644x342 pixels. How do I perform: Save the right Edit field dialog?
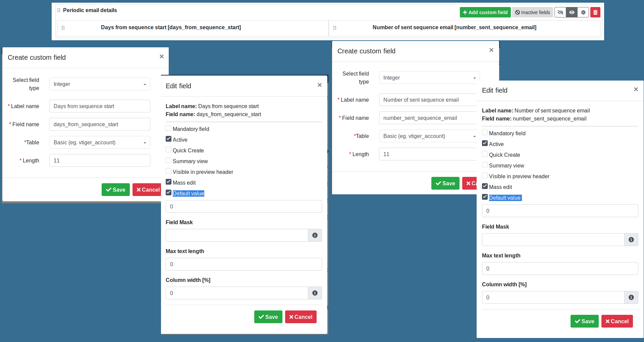click(585, 321)
